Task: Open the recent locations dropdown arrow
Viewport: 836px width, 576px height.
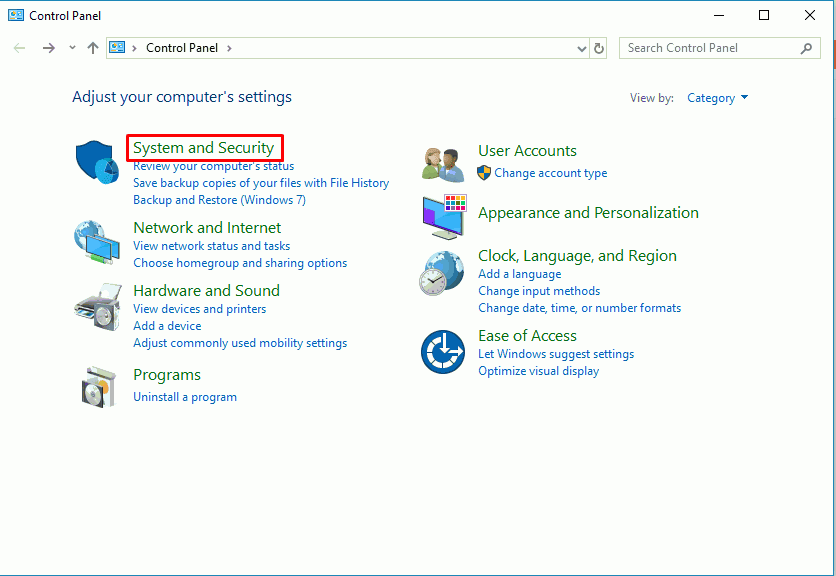Action: coord(73,48)
